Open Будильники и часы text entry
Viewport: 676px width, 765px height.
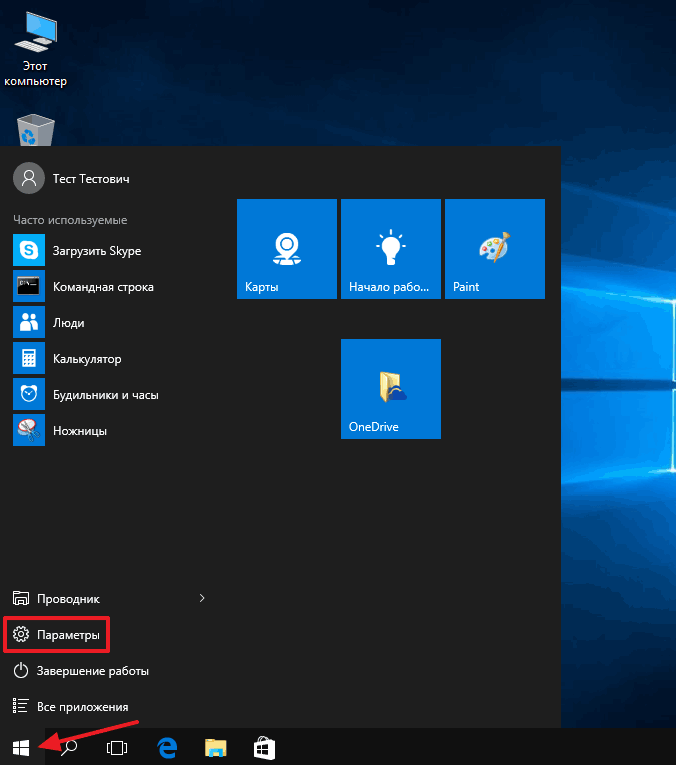point(106,395)
